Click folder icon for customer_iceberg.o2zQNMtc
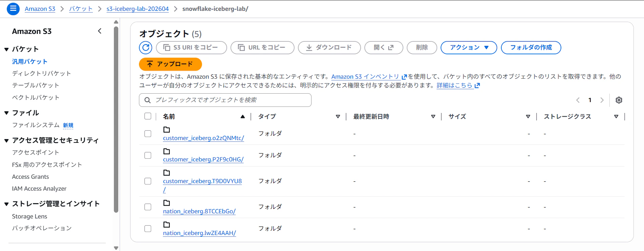This screenshot has width=644, height=251. coord(167,130)
